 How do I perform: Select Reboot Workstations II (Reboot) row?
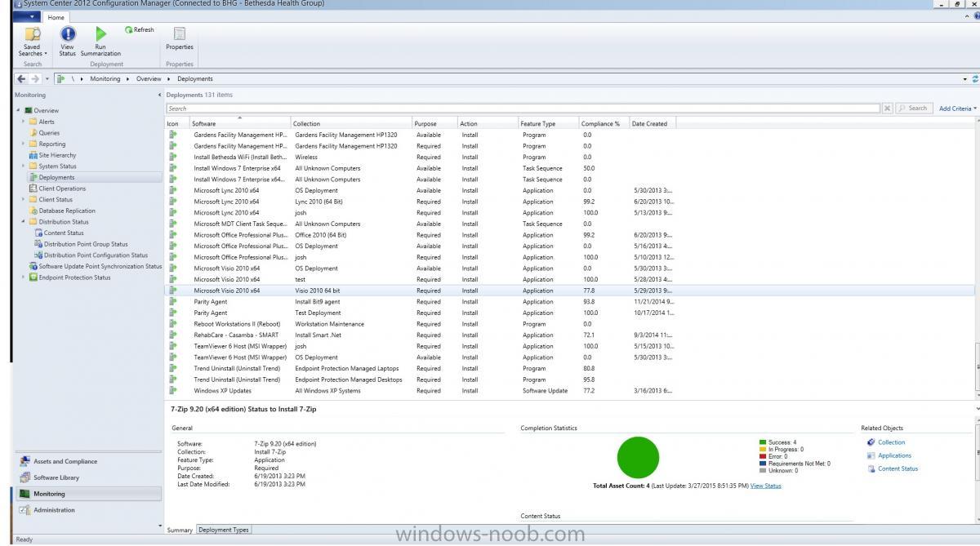pos(570,324)
